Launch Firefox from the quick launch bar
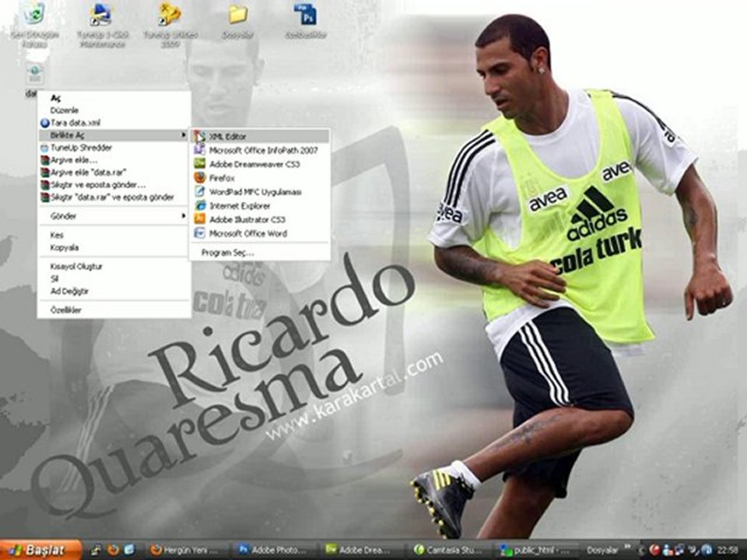Viewport: 747px width, 560px height. click(113, 550)
